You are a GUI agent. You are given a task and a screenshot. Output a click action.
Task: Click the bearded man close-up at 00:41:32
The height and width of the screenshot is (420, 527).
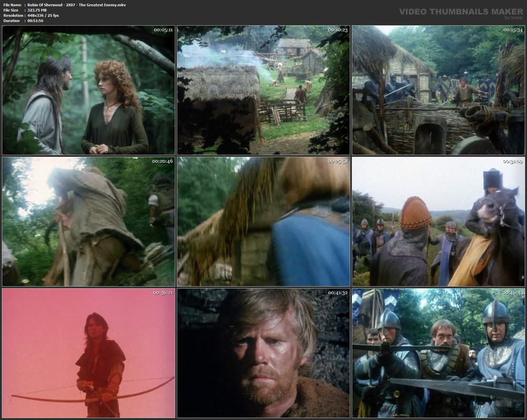click(264, 353)
